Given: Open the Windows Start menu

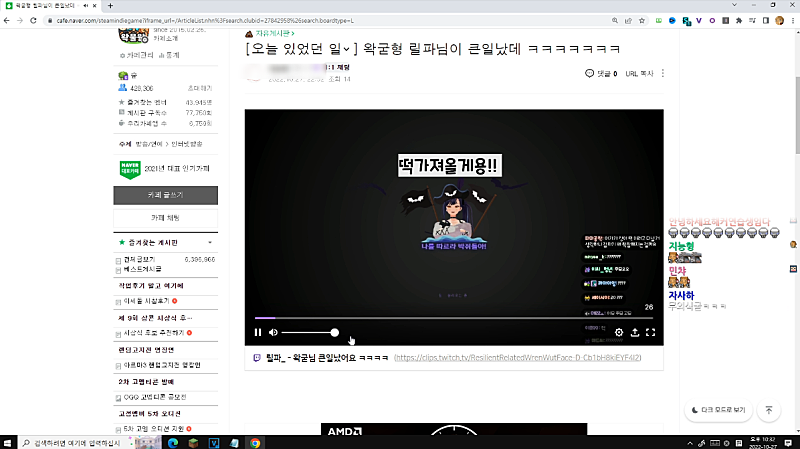Looking at the screenshot, I should [7, 442].
